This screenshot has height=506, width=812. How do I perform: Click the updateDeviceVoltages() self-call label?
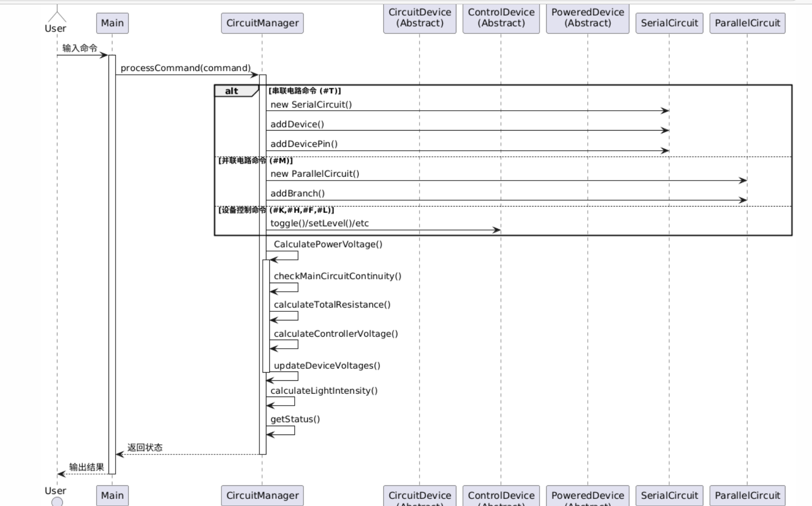[x=327, y=366]
